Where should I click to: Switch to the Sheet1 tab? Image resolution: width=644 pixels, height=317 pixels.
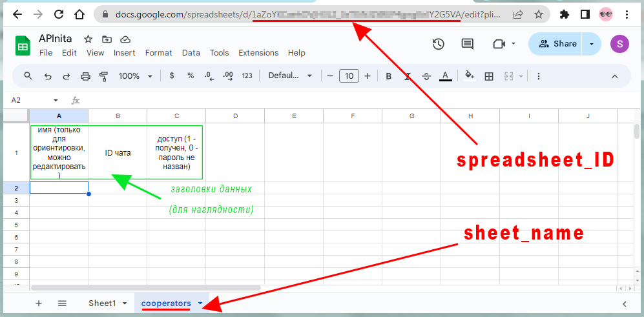(102, 303)
